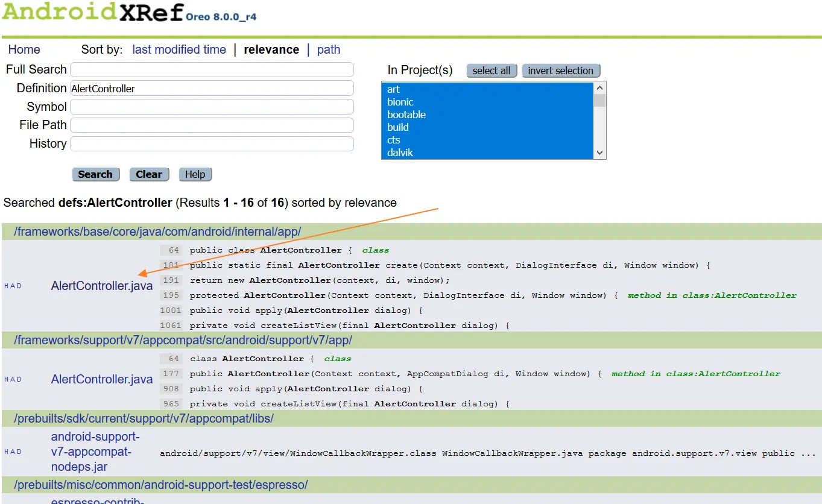The height and width of the screenshot is (504, 822).
Task: Open /prebuilts/misc/common/android-support-test/espresso/ directory link
Action: pos(161,485)
